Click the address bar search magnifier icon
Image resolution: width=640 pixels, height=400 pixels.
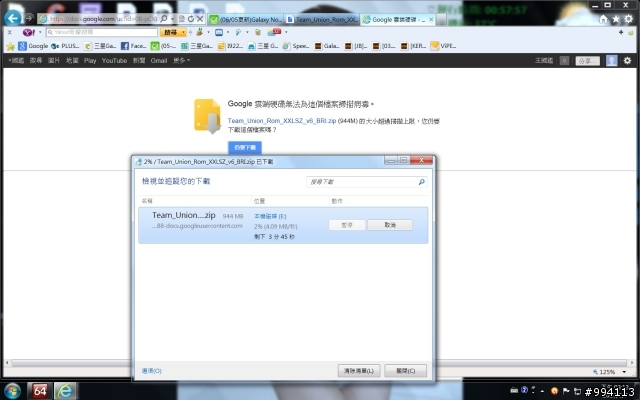point(164,19)
